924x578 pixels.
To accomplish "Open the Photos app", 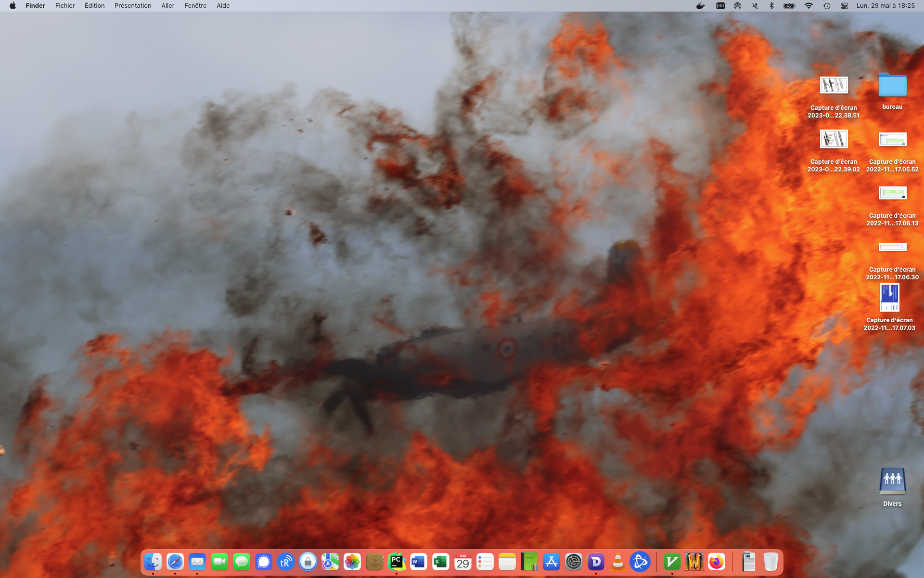I will (x=352, y=562).
